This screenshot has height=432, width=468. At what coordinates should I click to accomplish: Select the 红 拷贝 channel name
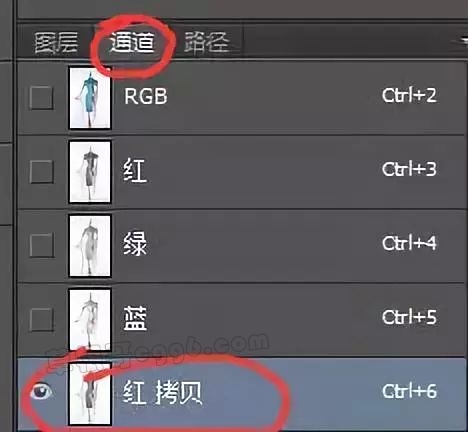(162, 392)
